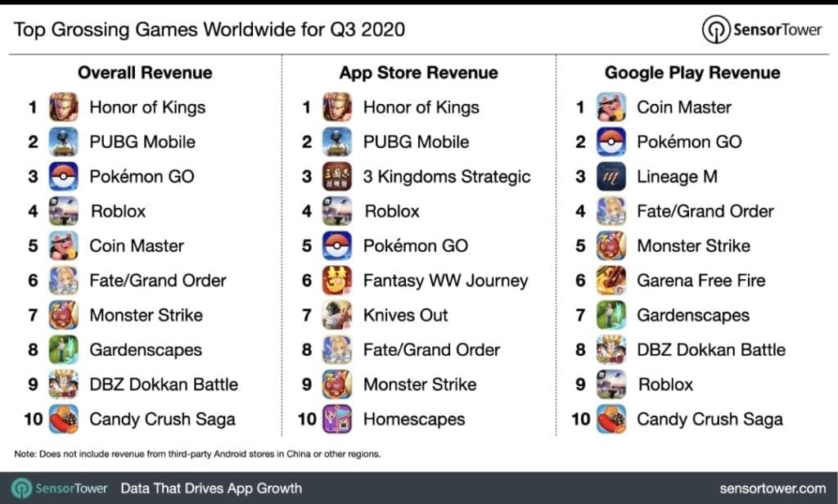838x504 pixels.
Task: Select the Garena Free Fire icon
Action: (610, 280)
